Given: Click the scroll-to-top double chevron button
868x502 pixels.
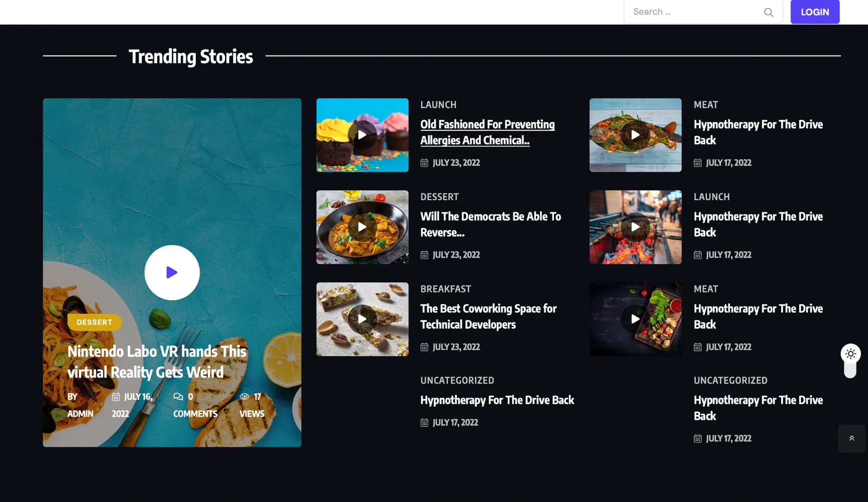Looking at the screenshot, I should [851, 438].
